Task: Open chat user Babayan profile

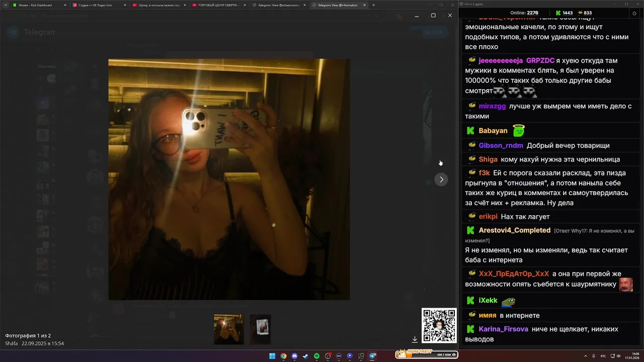Action: point(493,131)
